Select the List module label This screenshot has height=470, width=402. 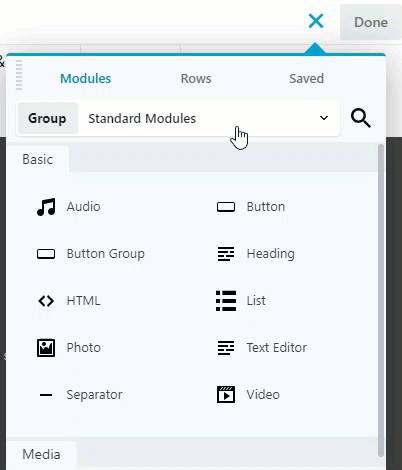point(256,301)
